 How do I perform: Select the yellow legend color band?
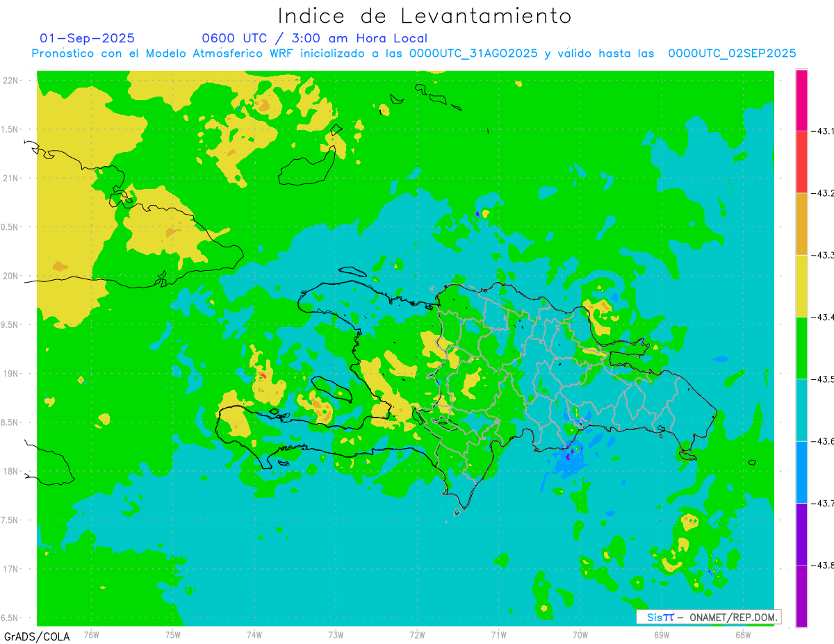click(x=801, y=286)
